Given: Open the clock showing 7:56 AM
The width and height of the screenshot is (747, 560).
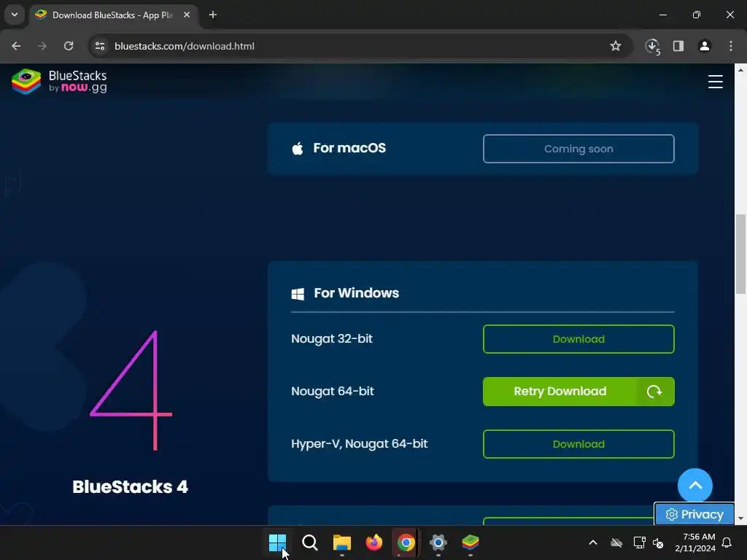Looking at the screenshot, I should 695,542.
